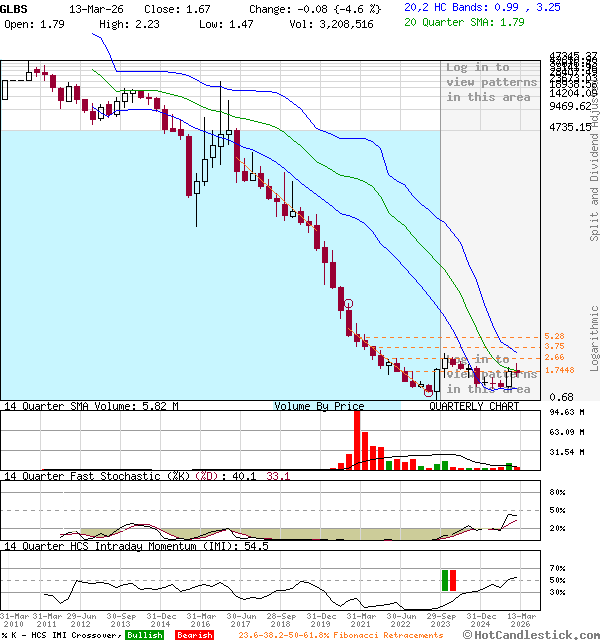
Task: Click the red bearish IMI crossover bar
Action: tap(453, 580)
